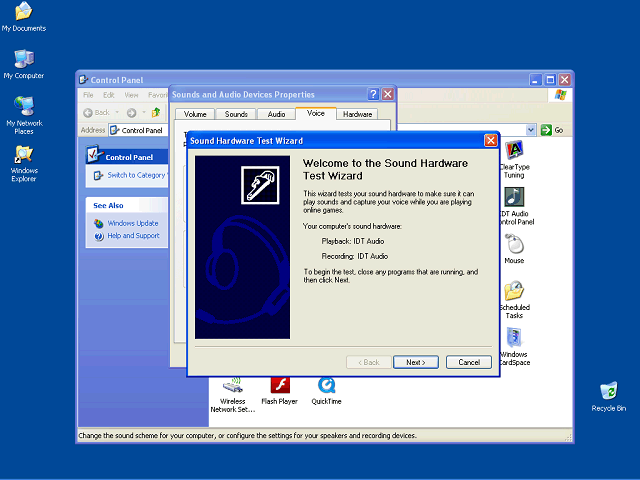Viewport: 640px width, 480px height.
Task: Switch to the Sounds tab
Action: [236, 114]
